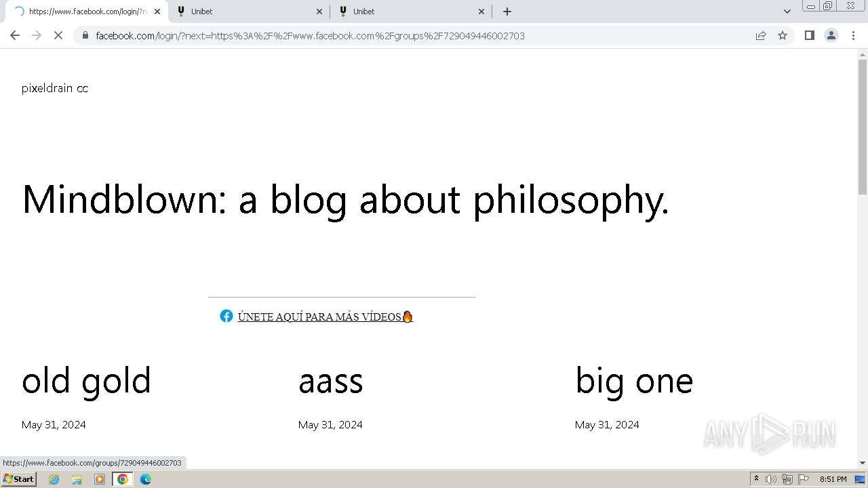Viewport: 868px width, 488px height.
Task: Open the 'old gold' post
Action: click(x=86, y=380)
